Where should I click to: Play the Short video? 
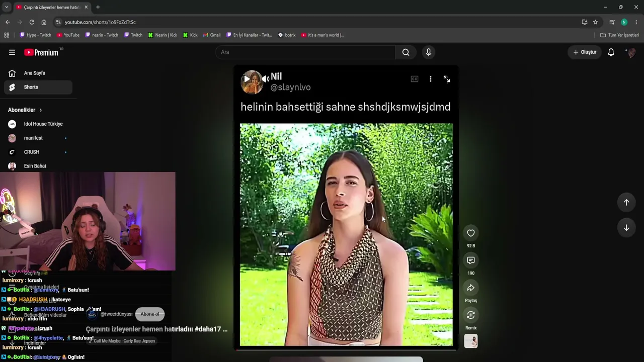point(247,79)
